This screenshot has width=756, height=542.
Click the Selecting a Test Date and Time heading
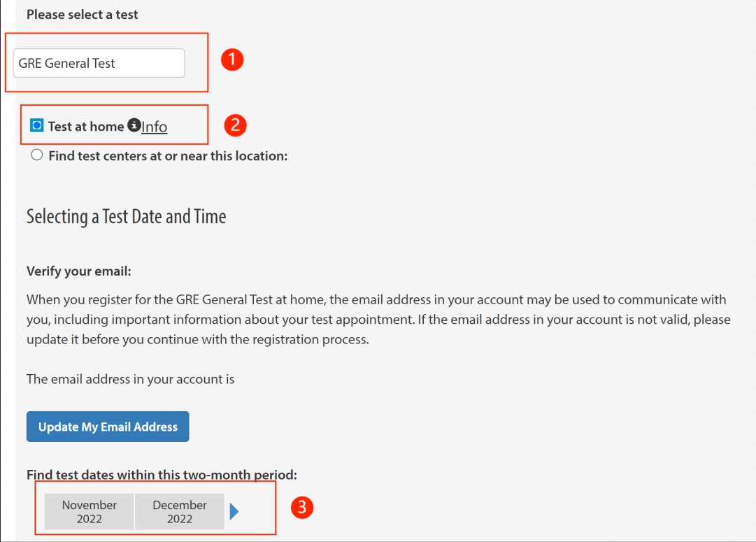pyautogui.click(x=127, y=217)
